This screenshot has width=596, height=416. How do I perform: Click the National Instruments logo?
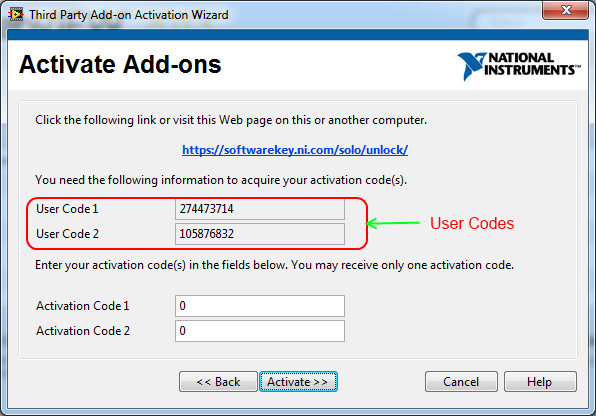[519, 66]
